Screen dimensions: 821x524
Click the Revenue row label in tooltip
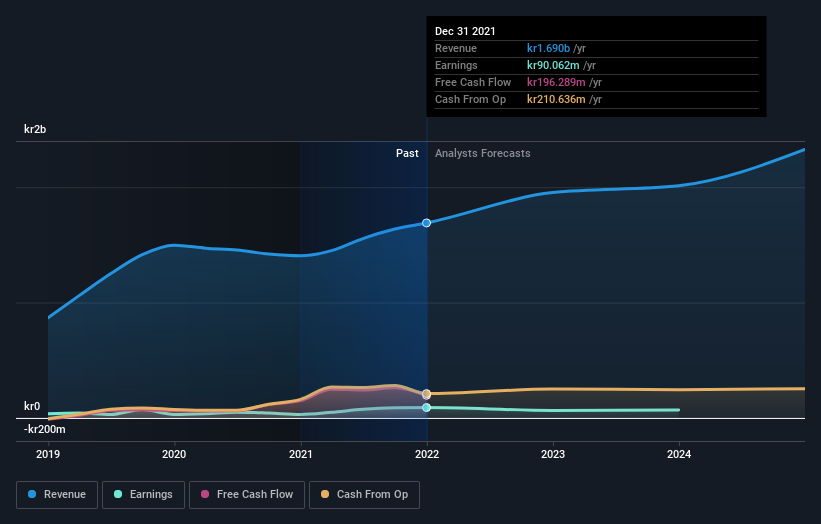click(x=456, y=48)
